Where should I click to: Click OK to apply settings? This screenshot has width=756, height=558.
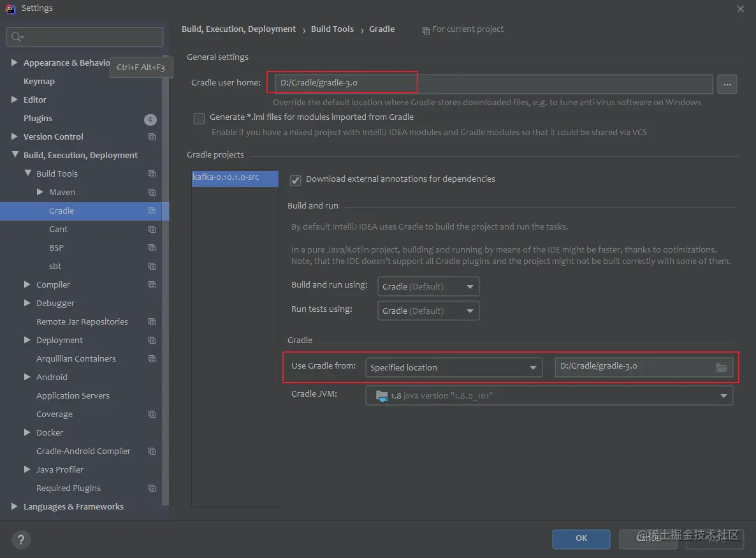coord(581,539)
